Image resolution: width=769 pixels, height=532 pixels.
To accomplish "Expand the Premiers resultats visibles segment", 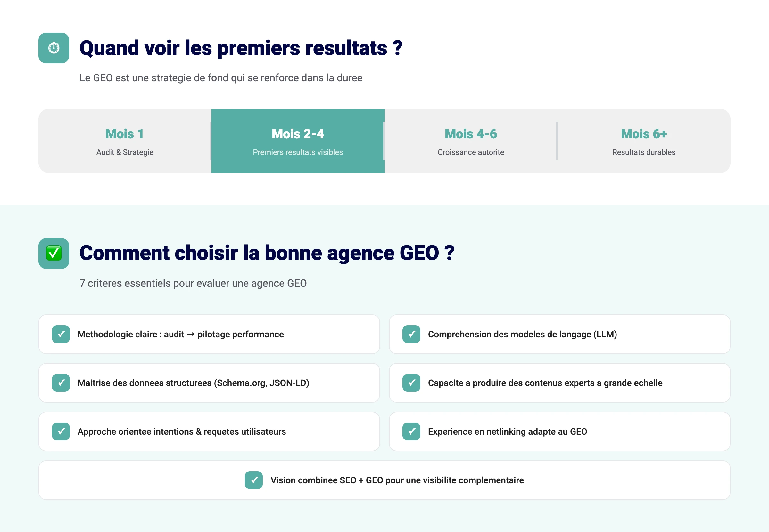I will pyautogui.click(x=297, y=141).
